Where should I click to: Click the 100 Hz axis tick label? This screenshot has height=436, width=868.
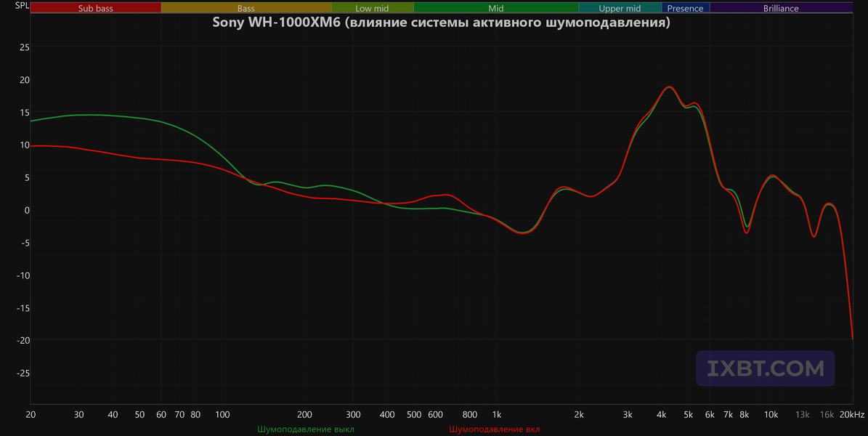(x=222, y=414)
